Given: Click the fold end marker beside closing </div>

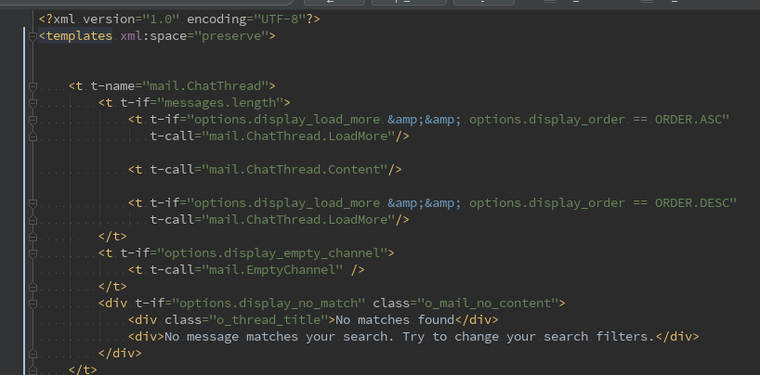Looking at the screenshot, I should 33,354.
